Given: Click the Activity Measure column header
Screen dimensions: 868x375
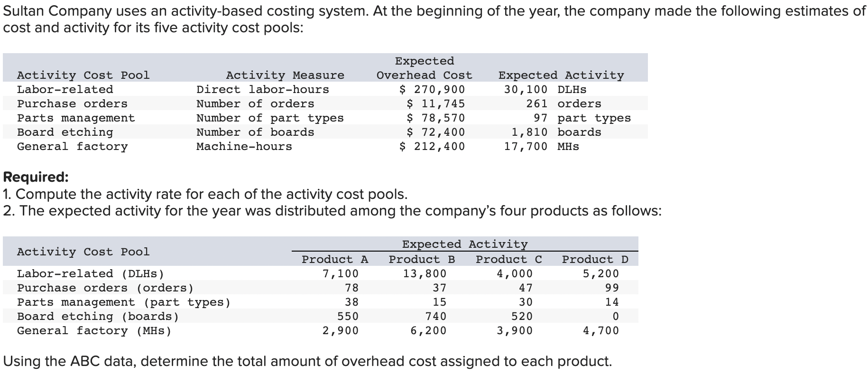Looking at the screenshot, I should pyautogui.click(x=285, y=75).
